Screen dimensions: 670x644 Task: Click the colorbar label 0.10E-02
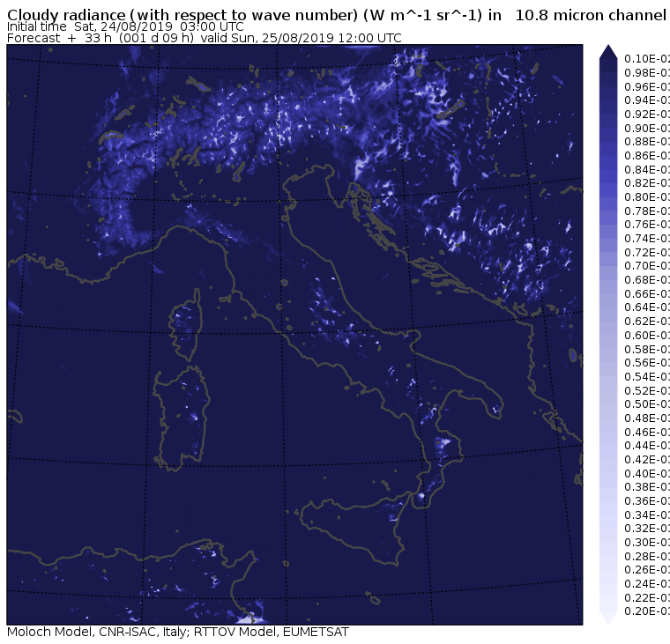pyautogui.click(x=647, y=59)
